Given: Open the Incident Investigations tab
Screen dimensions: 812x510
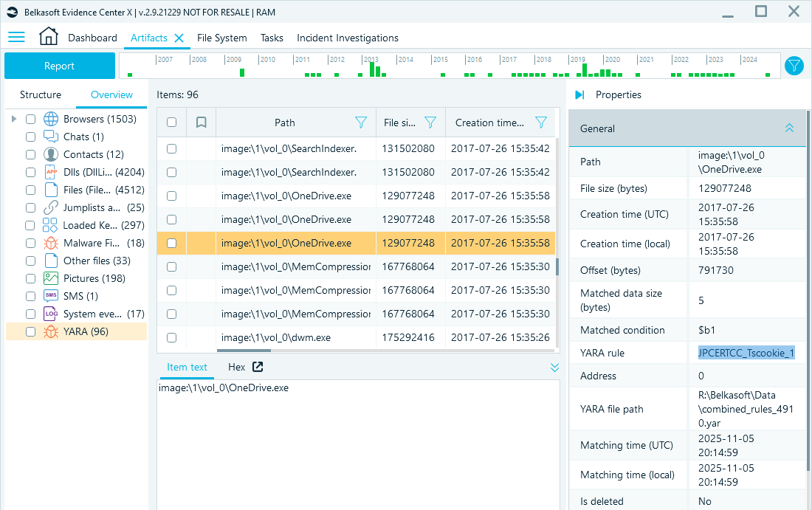Looking at the screenshot, I should coord(348,37).
